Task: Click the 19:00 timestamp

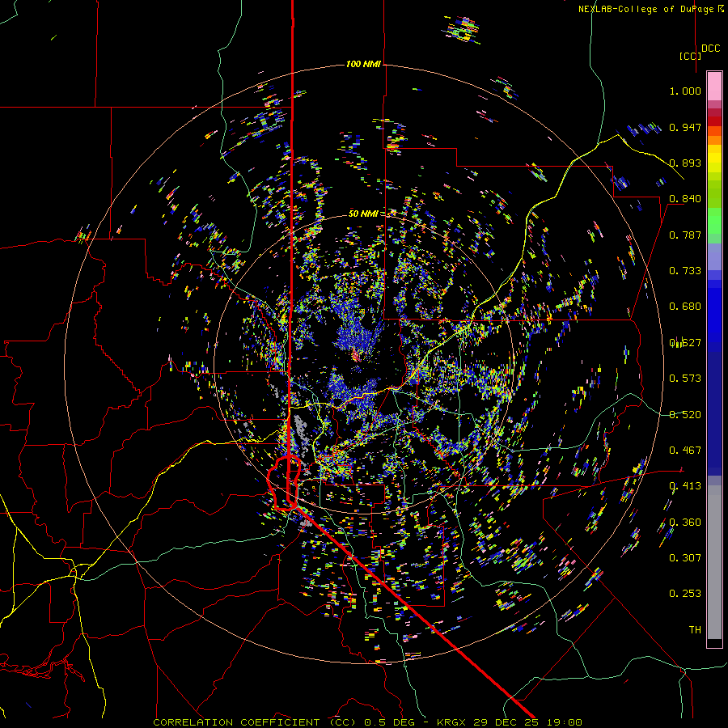Action: (564, 722)
